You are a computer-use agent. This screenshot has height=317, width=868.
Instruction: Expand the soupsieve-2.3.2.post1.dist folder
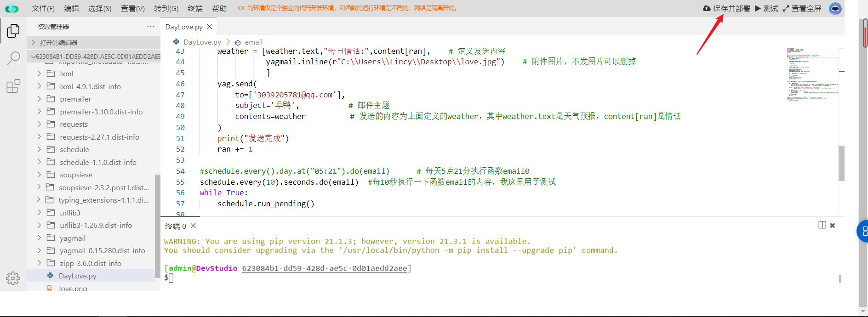[x=39, y=187]
